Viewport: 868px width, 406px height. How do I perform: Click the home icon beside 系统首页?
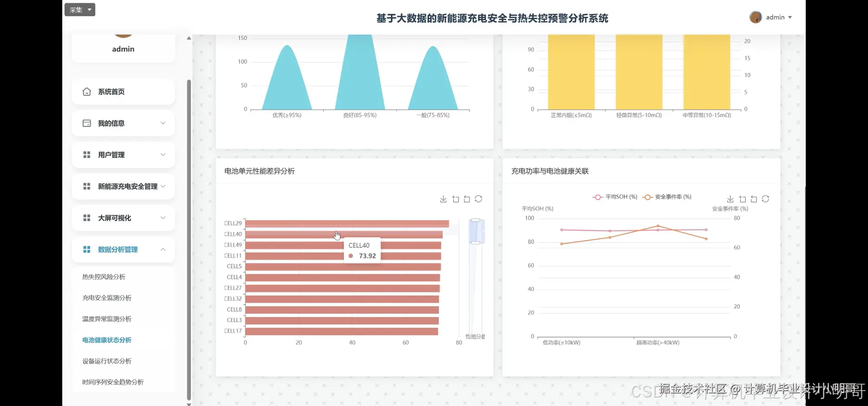coord(87,92)
